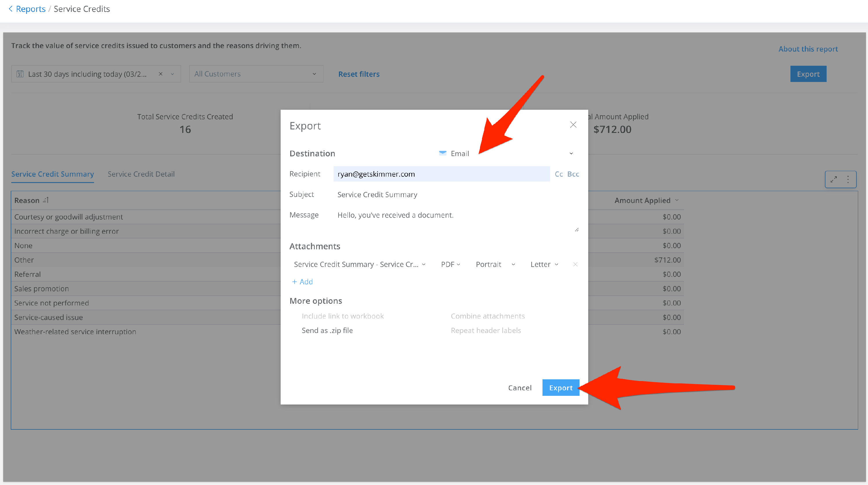Viewport: 868px width, 485px height.
Task: Open the About this report link
Action: (x=808, y=49)
